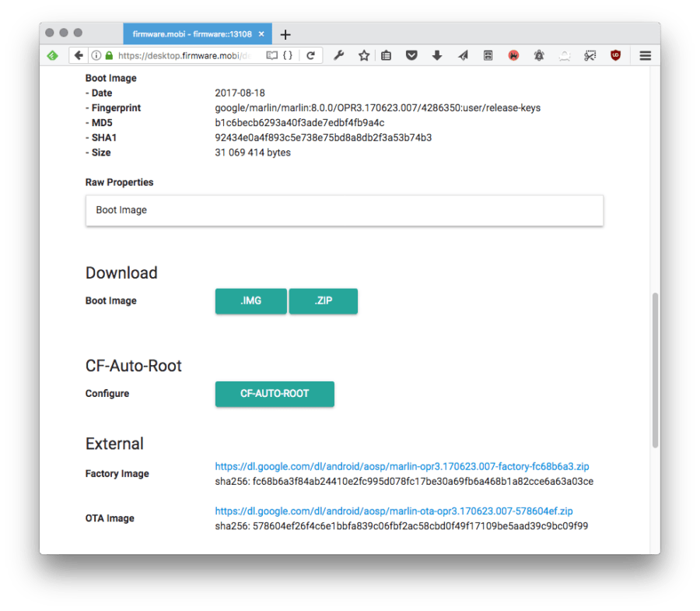Screen dimensions: 700x611
Task: Click the CF-AUTO-ROOT configure button
Action: [275, 394]
